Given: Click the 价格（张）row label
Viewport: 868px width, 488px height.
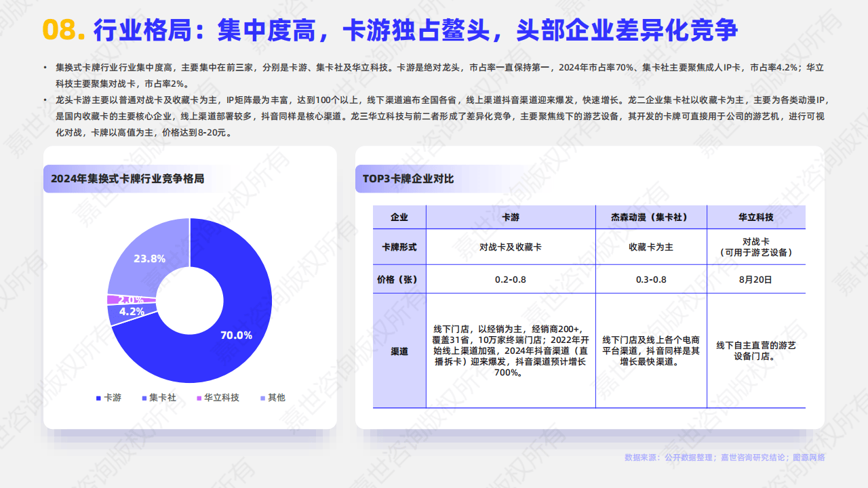Looking at the screenshot, I should pyautogui.click(x=401, y=279).
